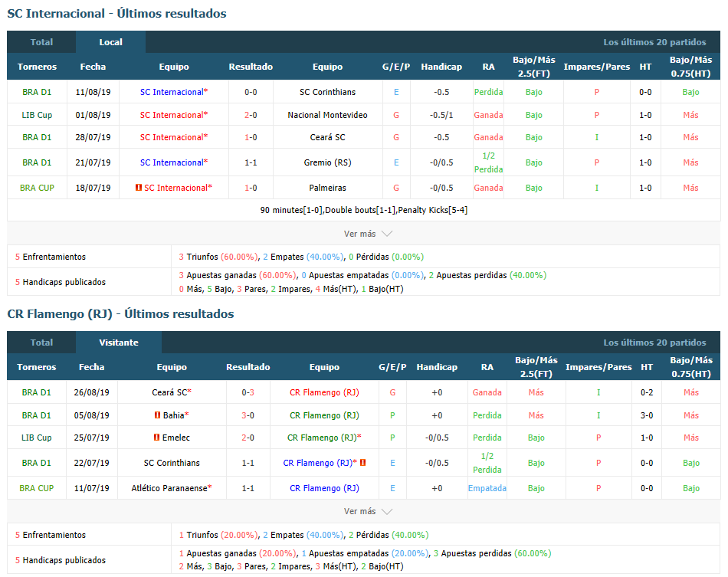728x577 pixels.
Task: Open the Bahia team link
Action: click(174, 415)
